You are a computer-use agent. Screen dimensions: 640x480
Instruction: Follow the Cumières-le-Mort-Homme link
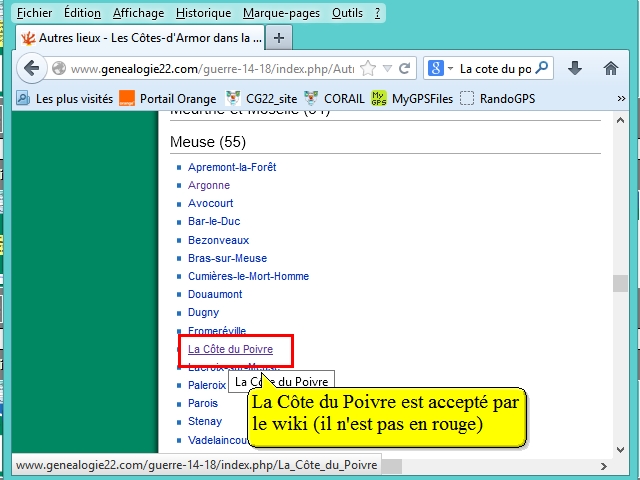[x=248, y=276]
